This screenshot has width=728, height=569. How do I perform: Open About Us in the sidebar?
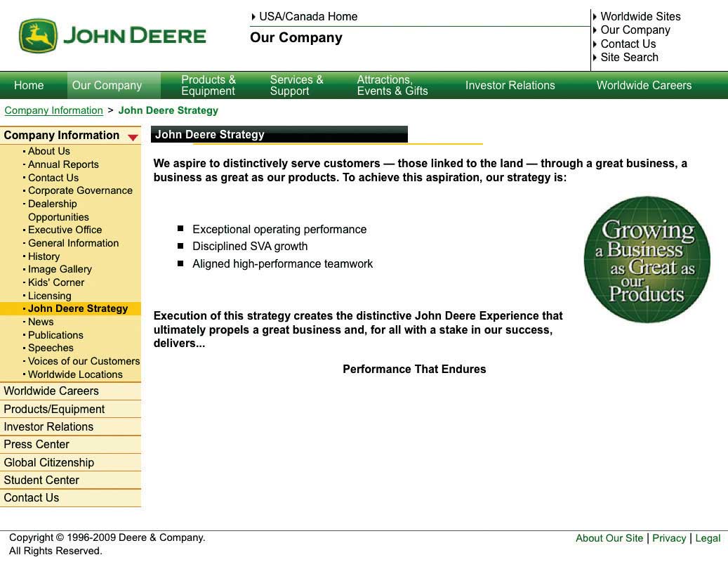point(48,152)
